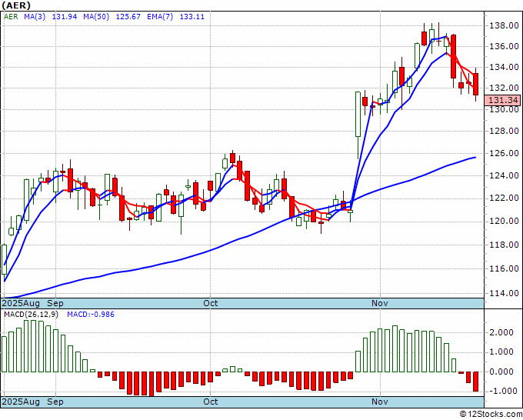
Task: Click the tall green gap-up candle in late October
Action: 358,114
